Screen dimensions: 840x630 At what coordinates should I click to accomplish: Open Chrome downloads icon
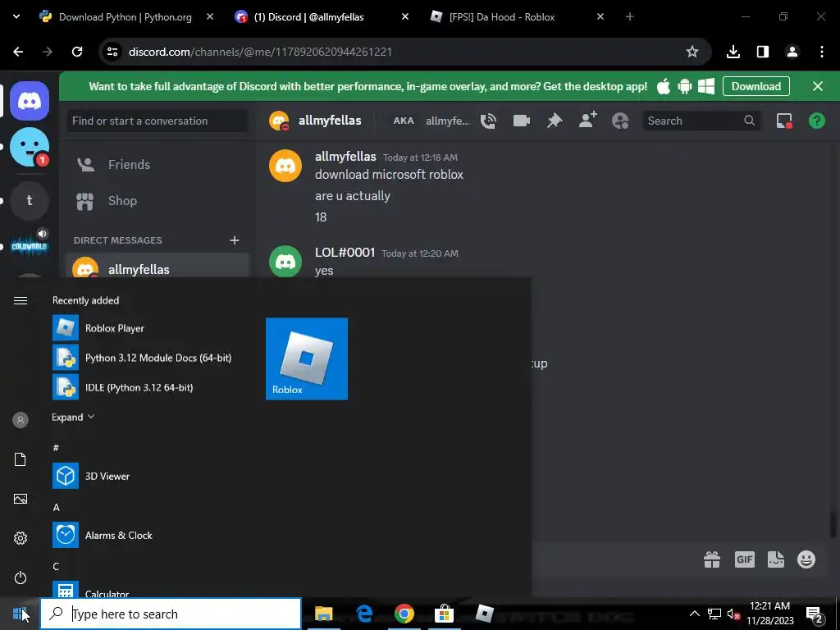(733, 52)
